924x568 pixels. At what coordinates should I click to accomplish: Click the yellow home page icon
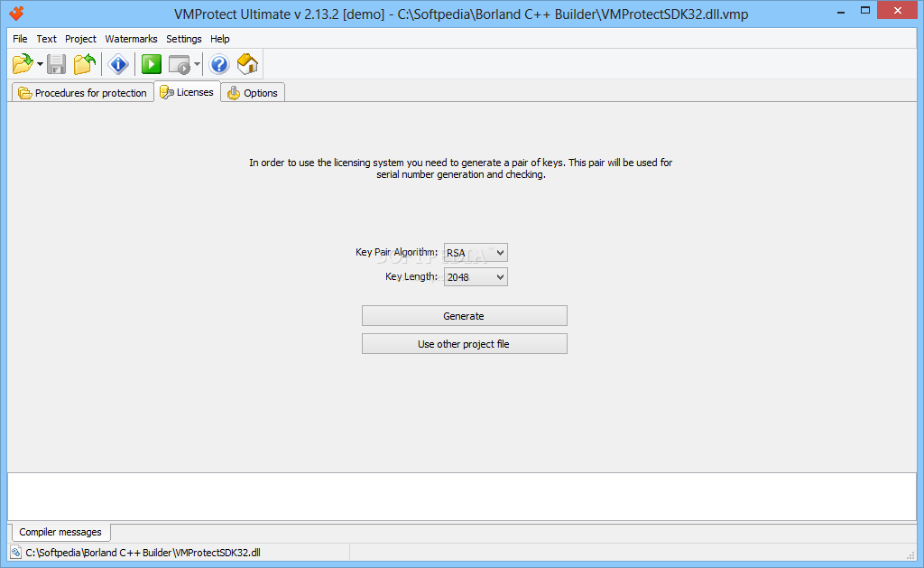(x=247, y=64)
